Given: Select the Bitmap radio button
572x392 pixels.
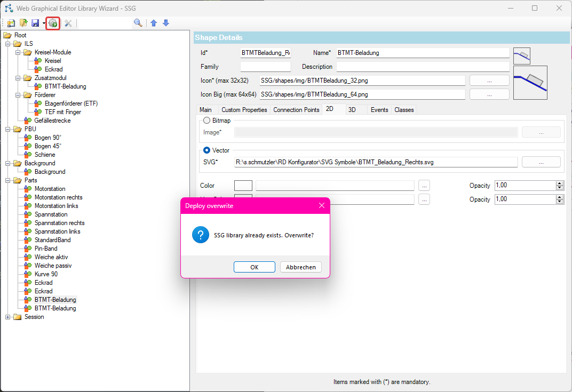Looking at the screenshot, I should [x=207, y=121].
